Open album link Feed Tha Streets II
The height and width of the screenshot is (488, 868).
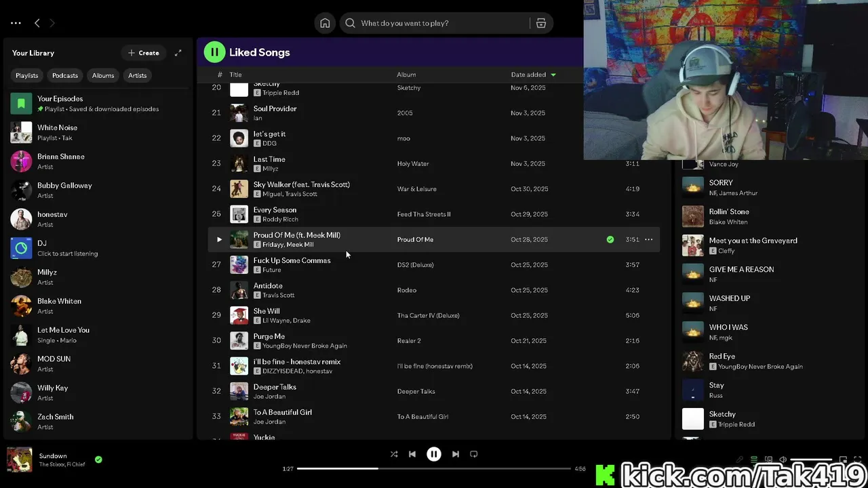(424, 214)
